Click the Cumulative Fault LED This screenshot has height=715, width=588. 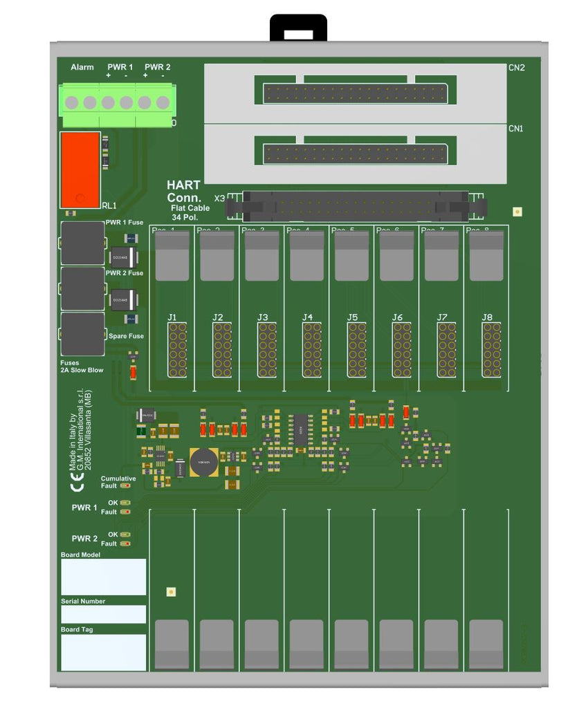(x=125, y=485)
